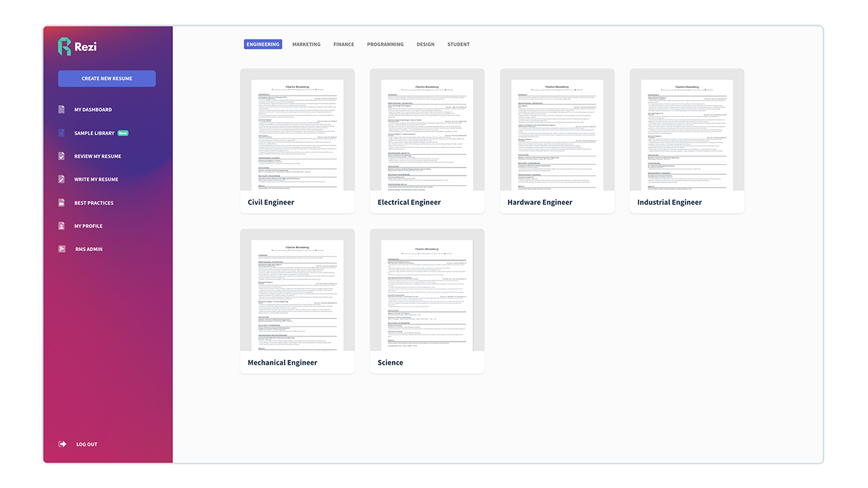Click the "Civil Engineer" card title
Image resolution: width=868 pixels, height=488 pixels.
[271, 202]
